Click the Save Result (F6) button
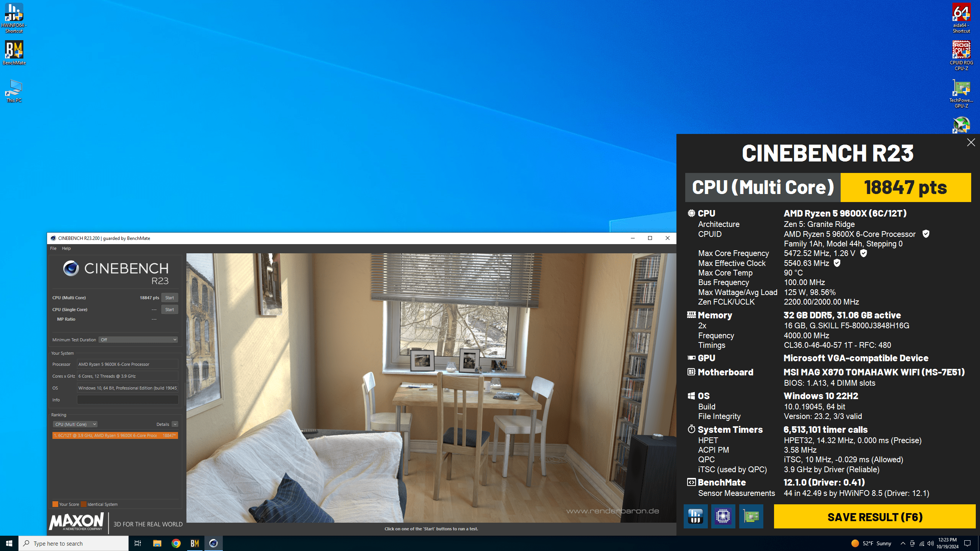The image size is (980, 551). 874,517
